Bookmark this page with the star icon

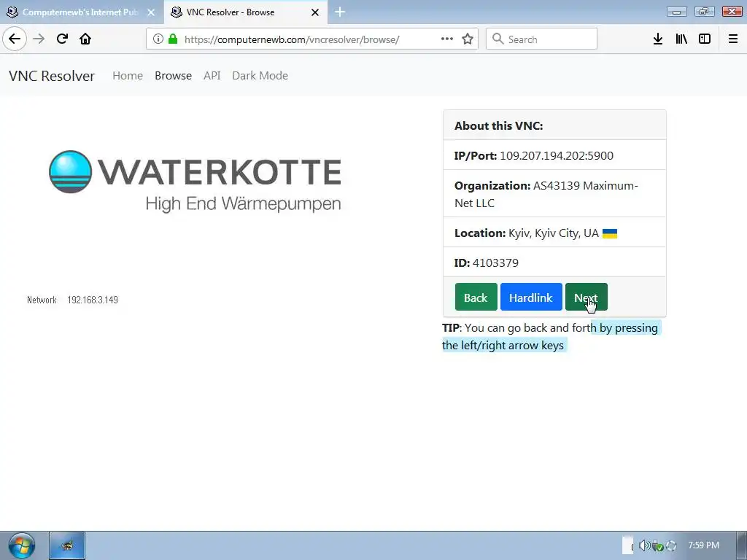click(x=468, y=39)
